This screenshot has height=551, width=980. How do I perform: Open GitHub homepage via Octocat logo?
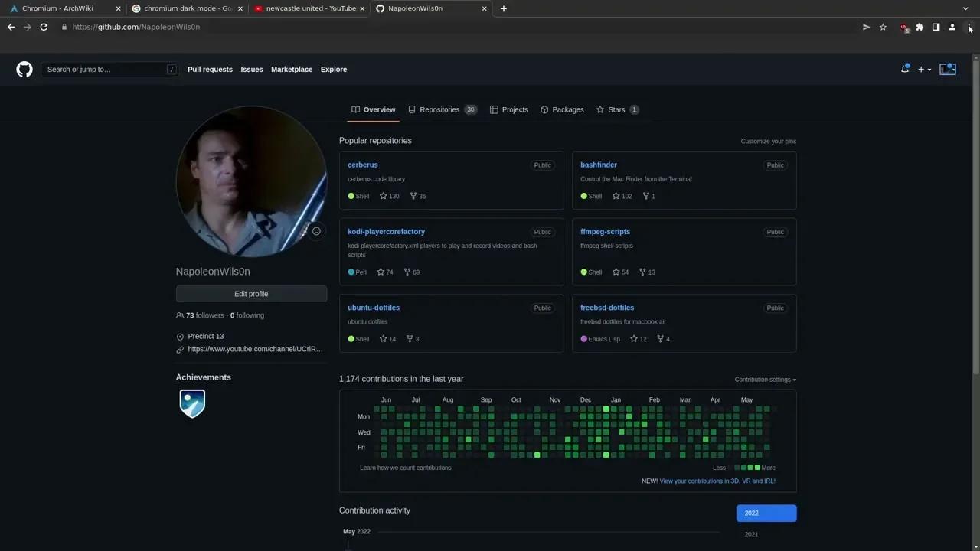[24, 70]
